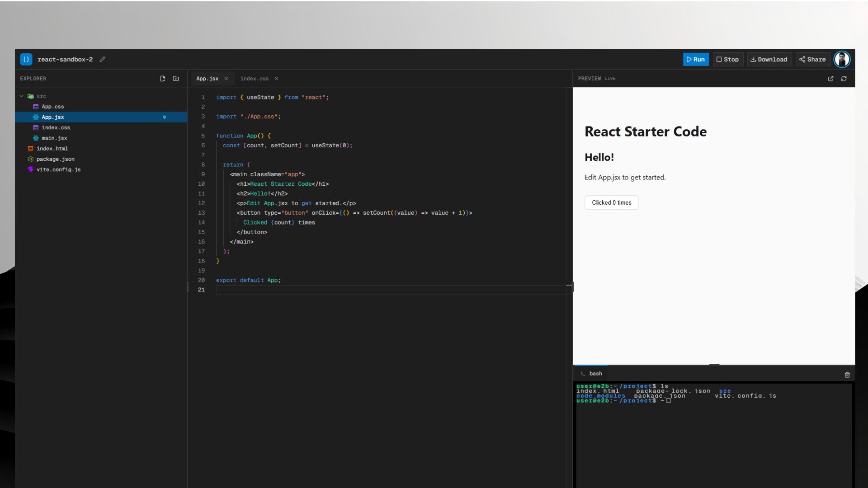The width and height of the screenshot is (868, 488).
Task: Create a new folder in Explorer
Action: click(176, 79)
